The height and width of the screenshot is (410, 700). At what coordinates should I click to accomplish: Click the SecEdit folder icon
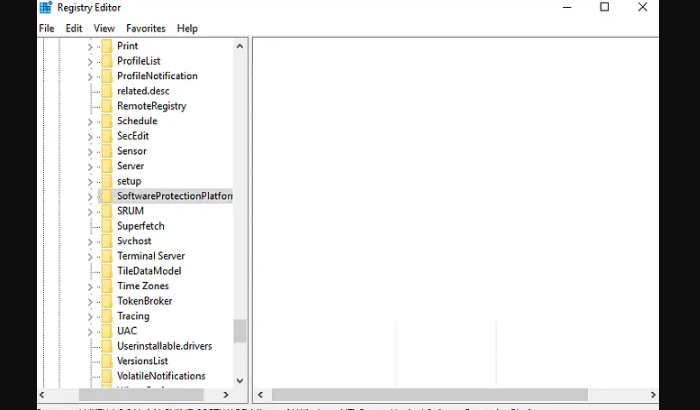pos(107,136)
